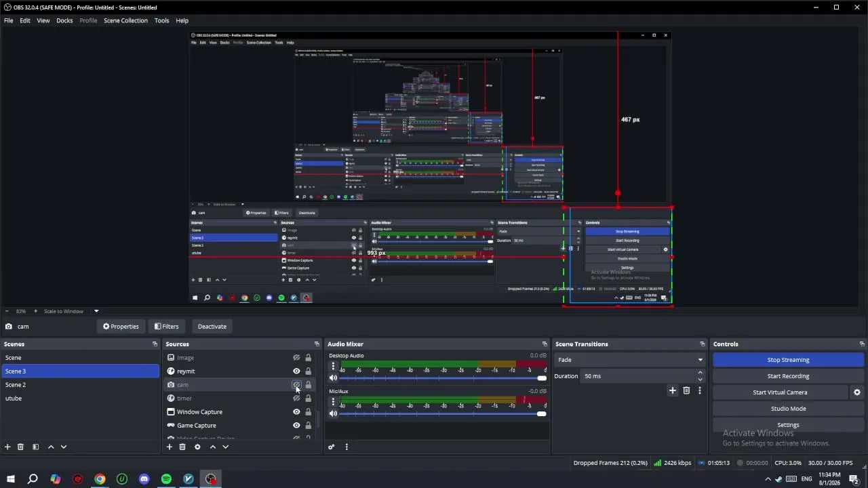Move the selected source up
The image size is (868, 488).
(212, 447)
